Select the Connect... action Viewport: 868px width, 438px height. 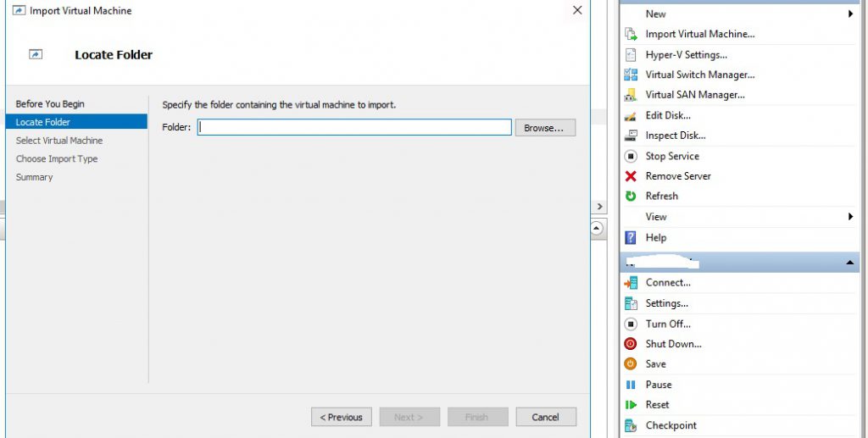point(668,283)
